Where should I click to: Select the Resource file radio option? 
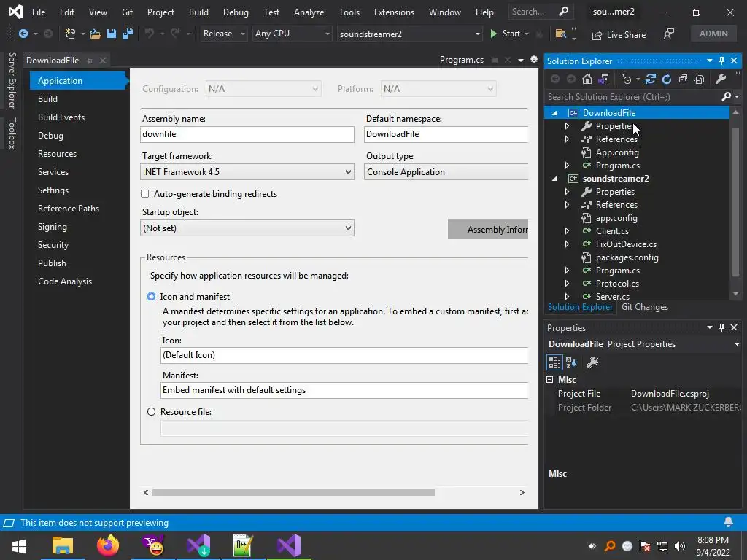(151, 412)
